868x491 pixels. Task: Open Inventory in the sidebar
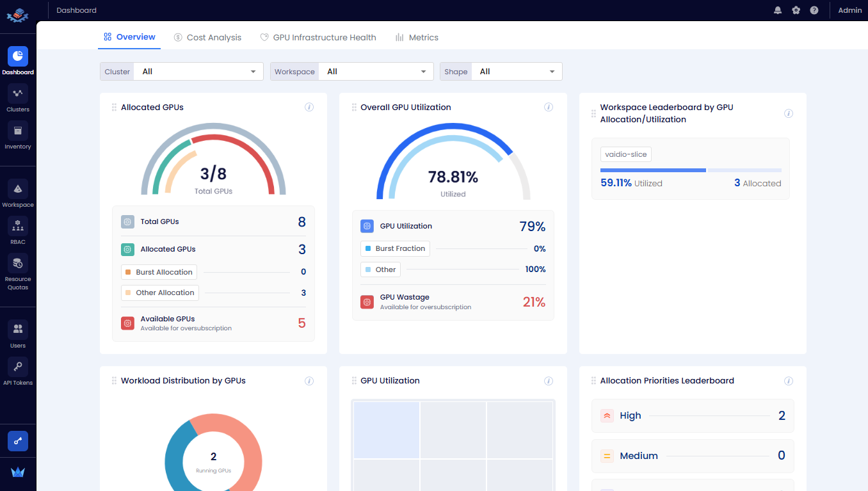click(x=18, y=131)
